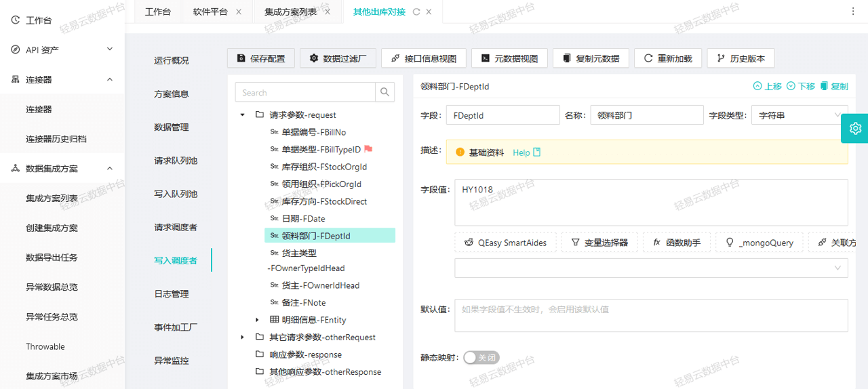Refresh the 其他出库对接 tab with reload icon
The height and width of the screenshot is (389, 868).
click(416, 12)
